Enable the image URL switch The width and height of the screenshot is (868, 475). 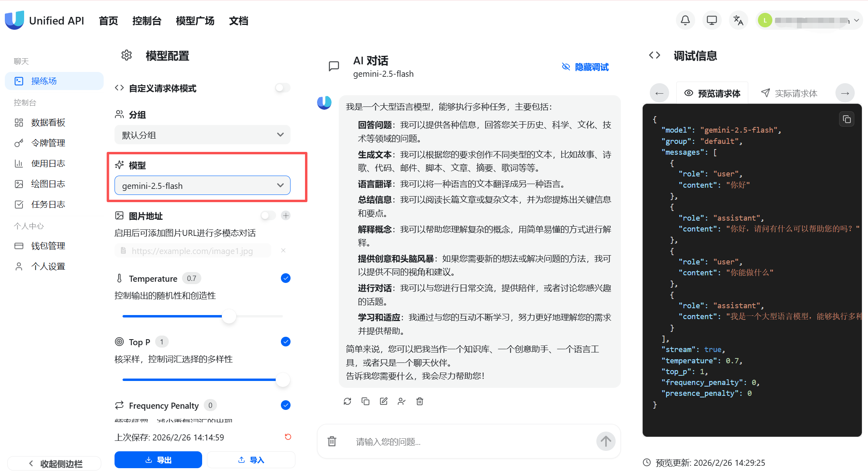[268, 216]
